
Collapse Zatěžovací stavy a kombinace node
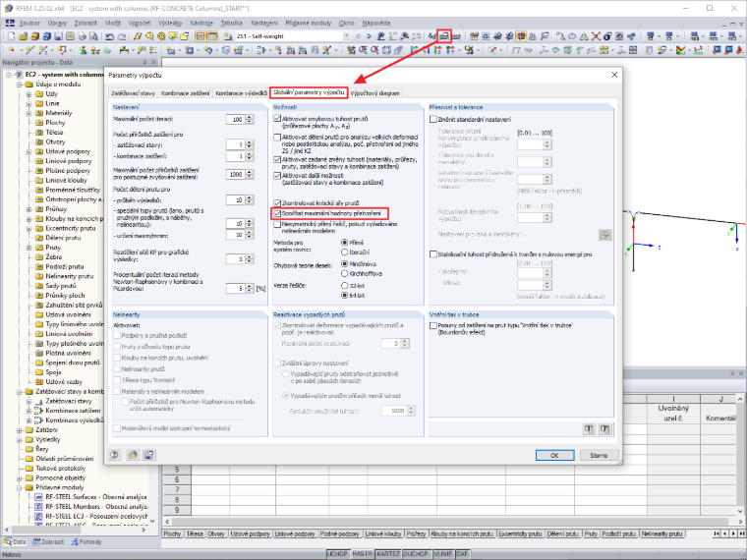tap(20, 391)
